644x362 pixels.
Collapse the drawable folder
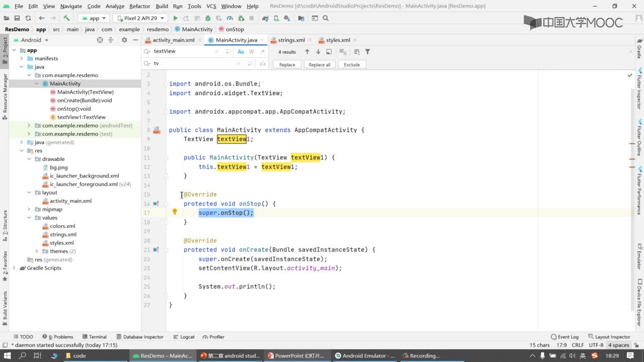30,159
